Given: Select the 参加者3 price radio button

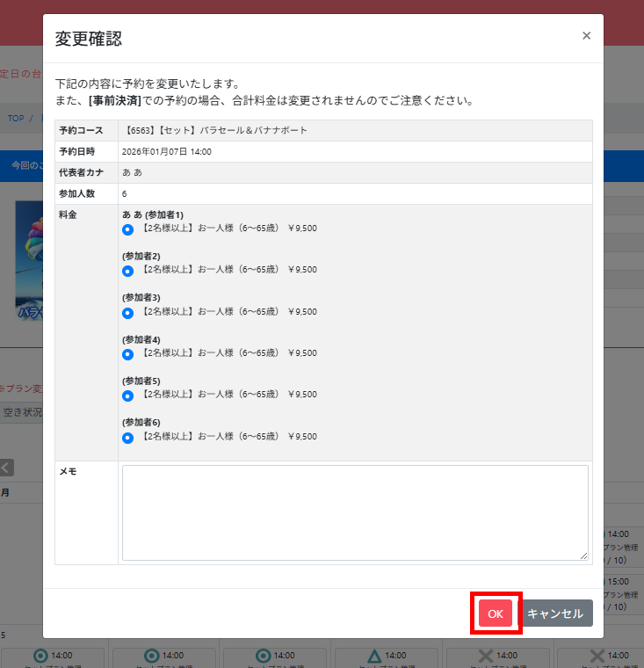Looking at the screenshot, I should 127,313.
